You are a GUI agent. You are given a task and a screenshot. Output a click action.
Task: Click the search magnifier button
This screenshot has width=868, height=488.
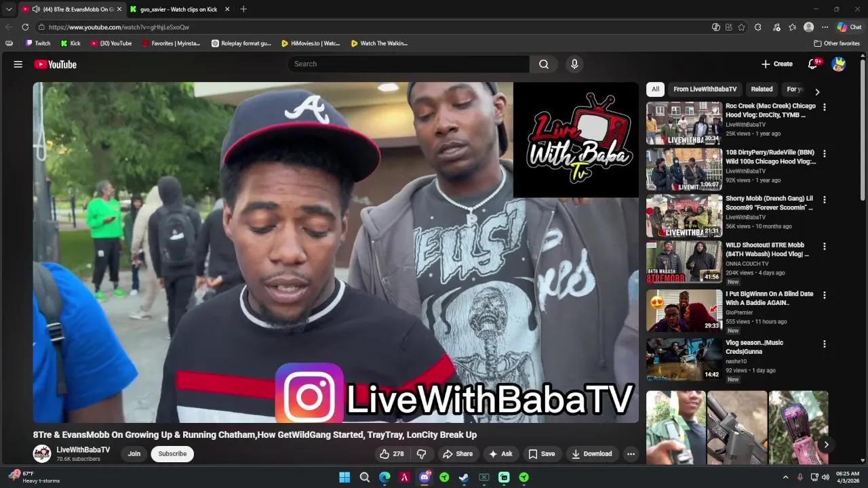tap(544, 64)
